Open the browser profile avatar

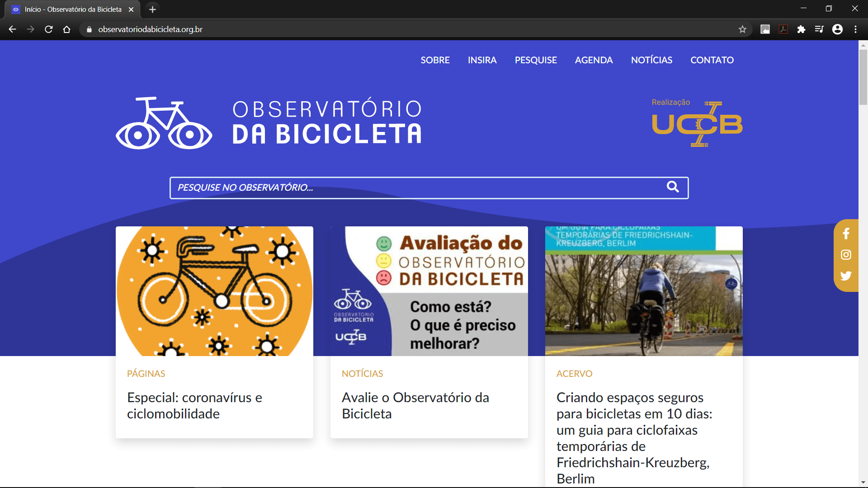point(838,29)
